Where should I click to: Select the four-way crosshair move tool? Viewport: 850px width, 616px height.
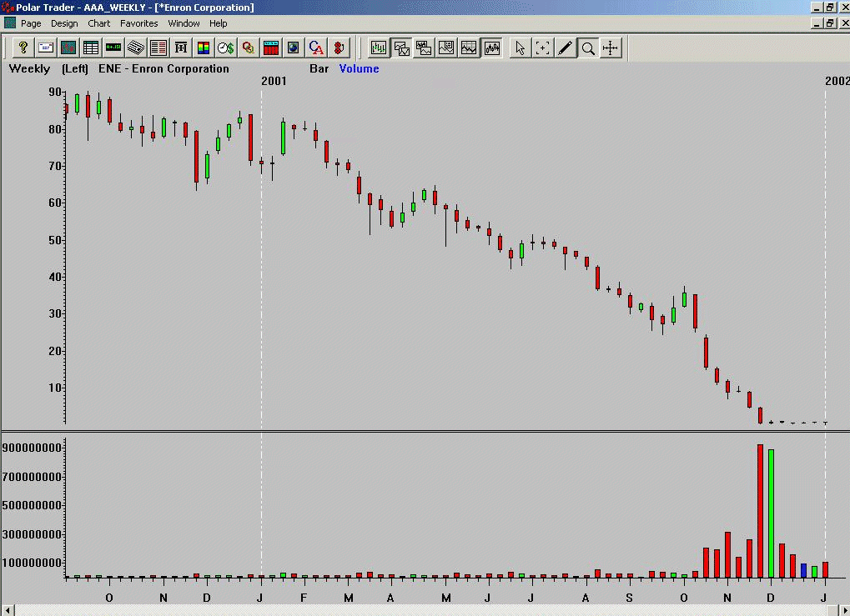click(611, 48)
